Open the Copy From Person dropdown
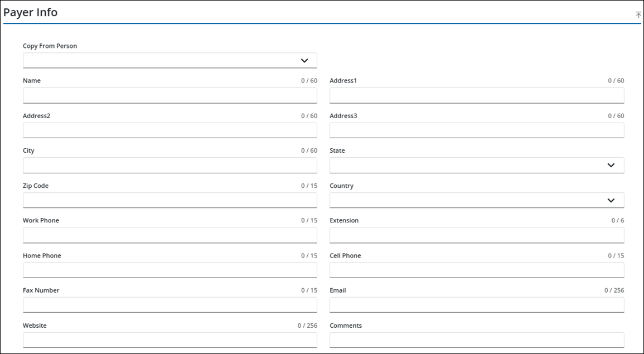This screenshot has width=644, height=354. click(170, 60)
